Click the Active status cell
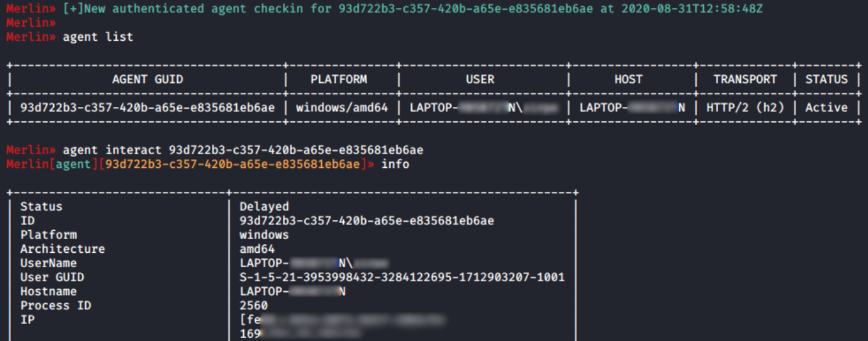The width and height of the screenshot is (868, 341). coord(826,108)
